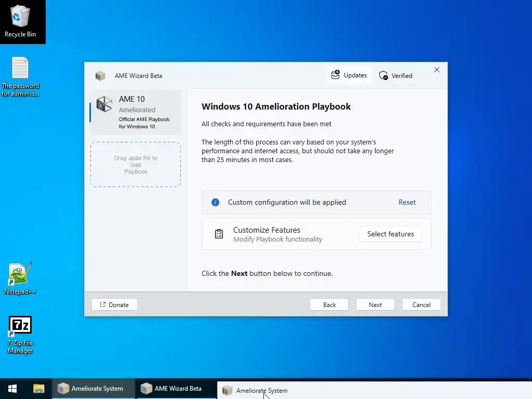The width and height of the screenshot is (532, 399).
Task: Click the Customize Features clipboard icon
Action: tap(219, 234)
